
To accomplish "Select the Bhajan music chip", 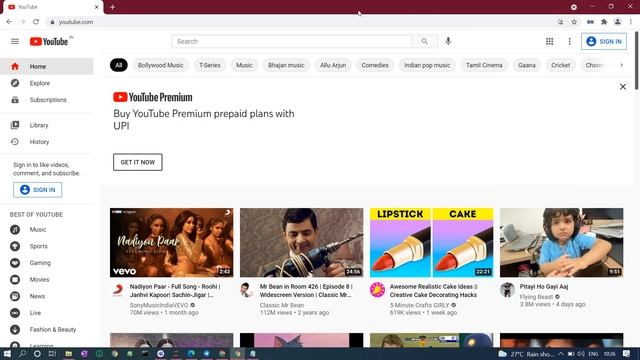I will (x=286, y=65).
